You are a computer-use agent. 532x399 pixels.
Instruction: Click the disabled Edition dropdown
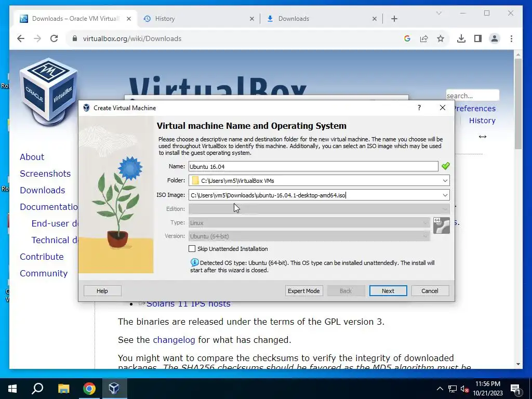[319, 209]
